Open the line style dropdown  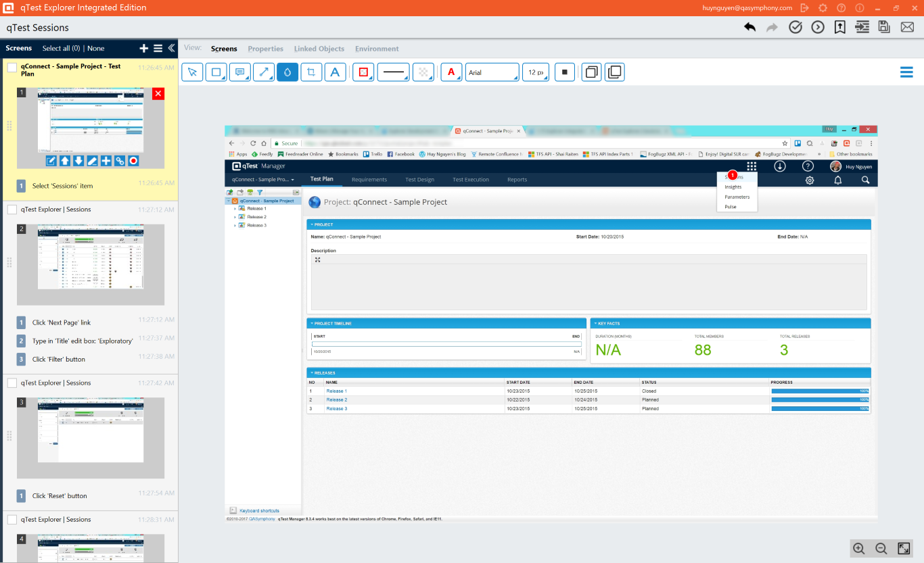click(x=394, y=72)
